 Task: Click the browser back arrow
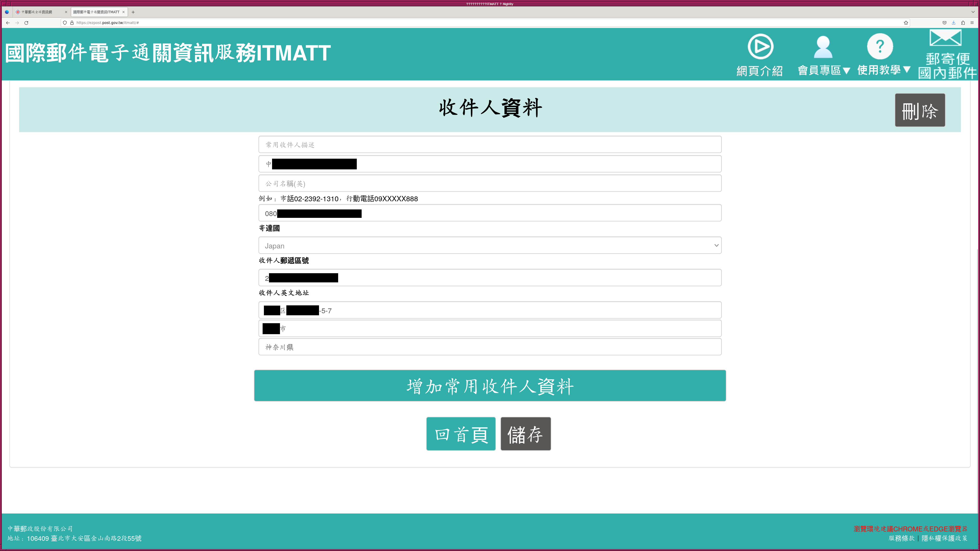(8, 23)
